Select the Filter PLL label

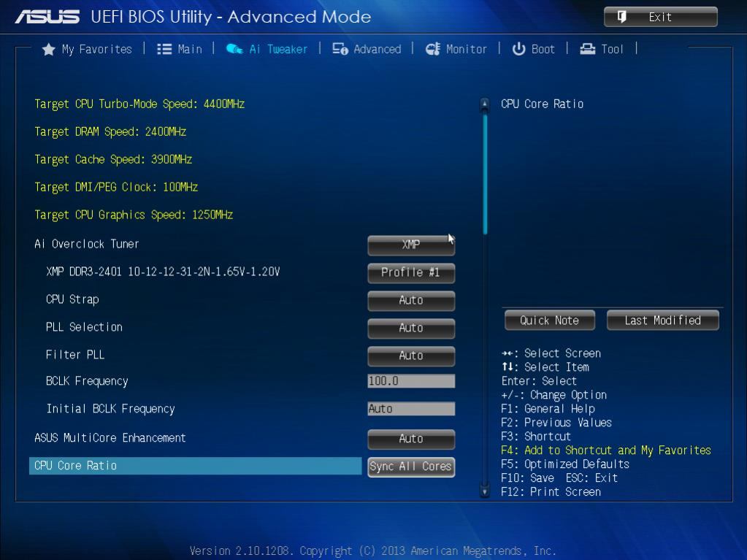click(75, 355)
